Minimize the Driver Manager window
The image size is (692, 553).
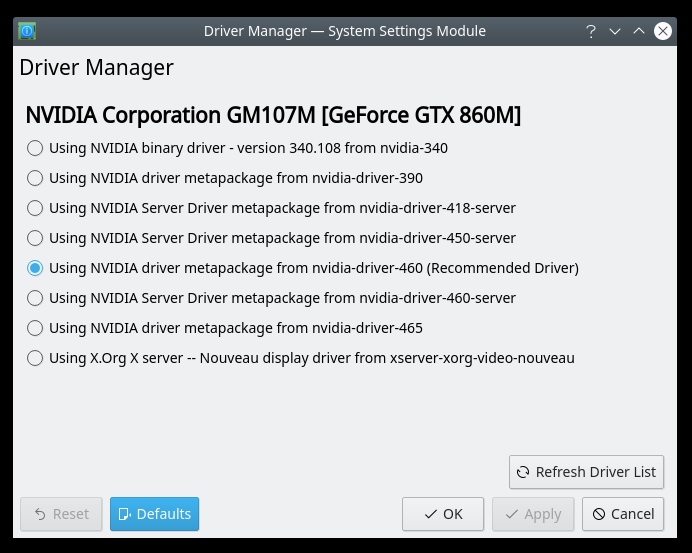615,31
